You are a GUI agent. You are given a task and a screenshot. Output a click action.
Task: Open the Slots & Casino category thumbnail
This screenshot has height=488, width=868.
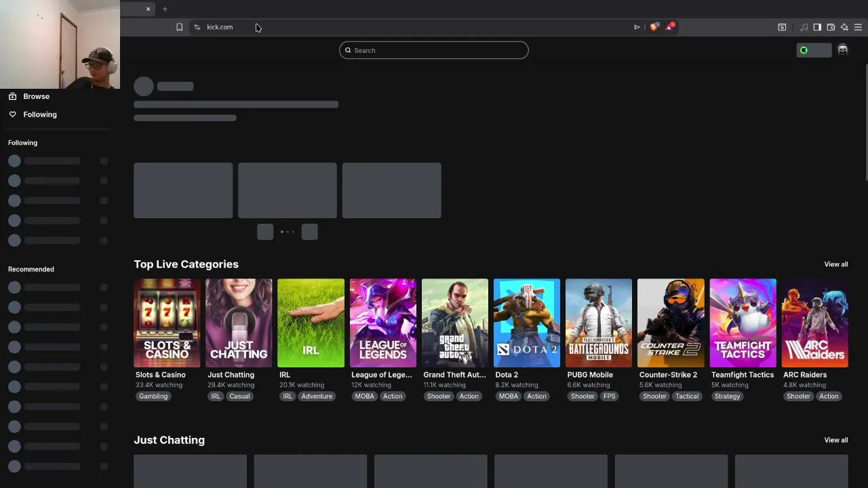(167, 323)
